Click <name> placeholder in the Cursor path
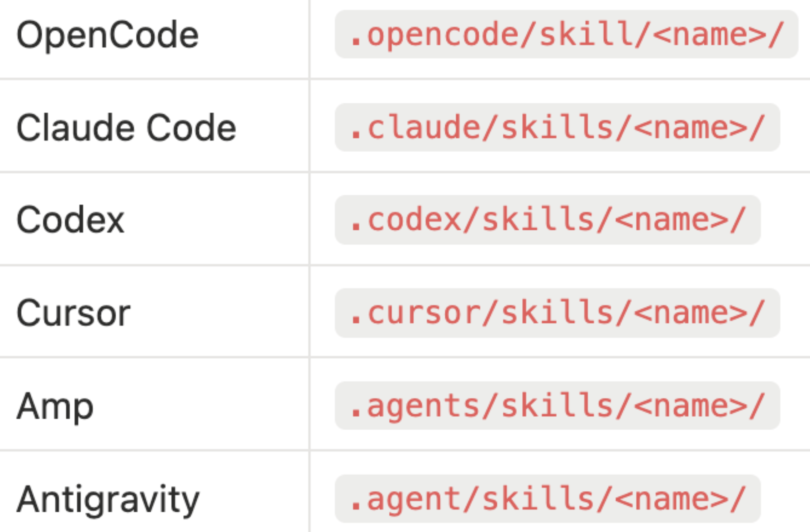 tap(691, 313)
